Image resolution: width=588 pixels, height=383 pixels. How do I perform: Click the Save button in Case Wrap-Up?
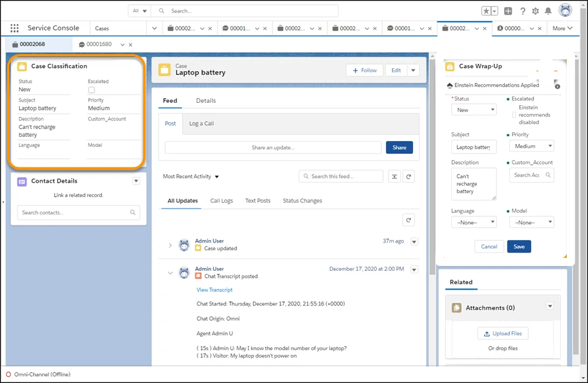coord(519,247)
